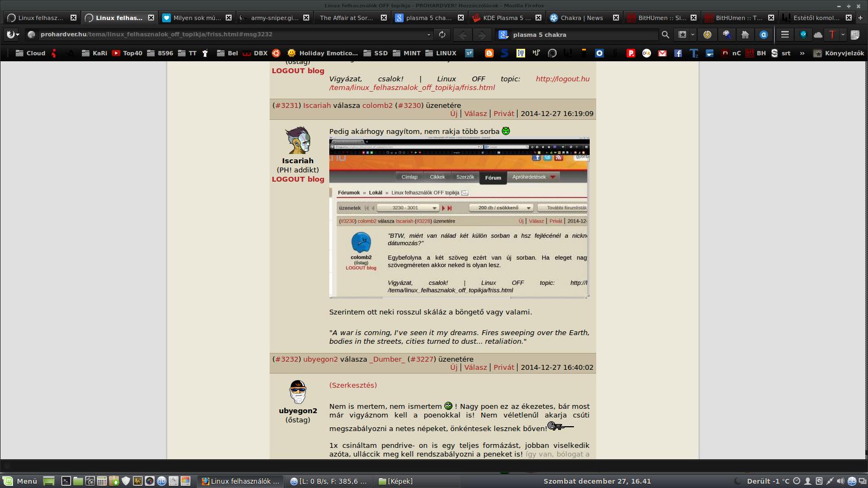This screenshot has height=488, width=868.
Task: Open the #3230 message reference link
Action: click(x=410, y=106)
